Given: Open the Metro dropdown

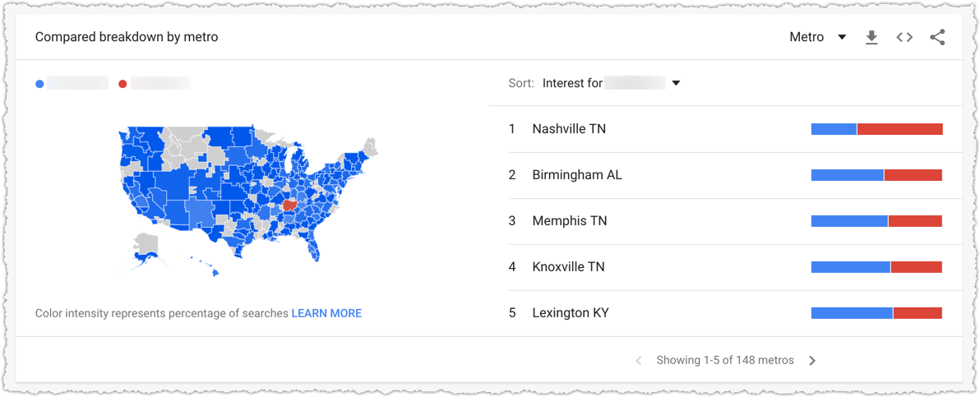Looking at the screenshot, I should [x=818, y=38].
